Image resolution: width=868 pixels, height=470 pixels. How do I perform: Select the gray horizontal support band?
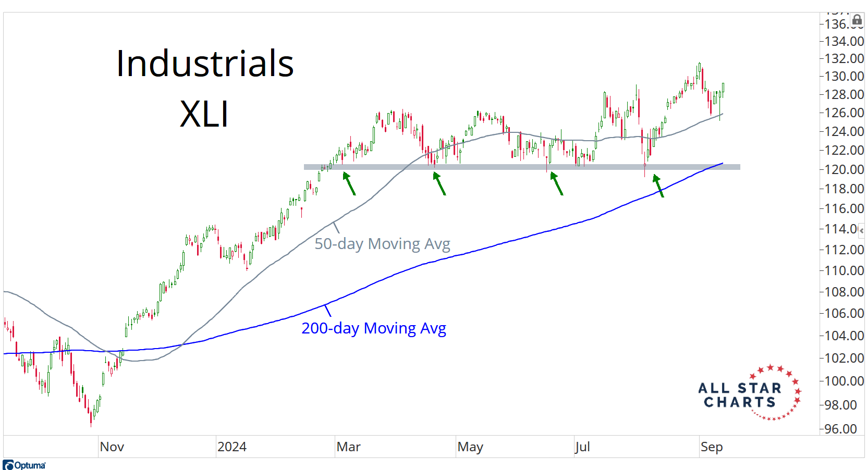[521, 167]
